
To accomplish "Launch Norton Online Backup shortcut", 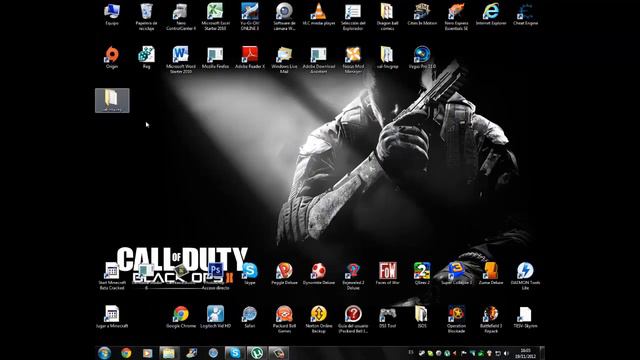I will [x=318, y=319].
